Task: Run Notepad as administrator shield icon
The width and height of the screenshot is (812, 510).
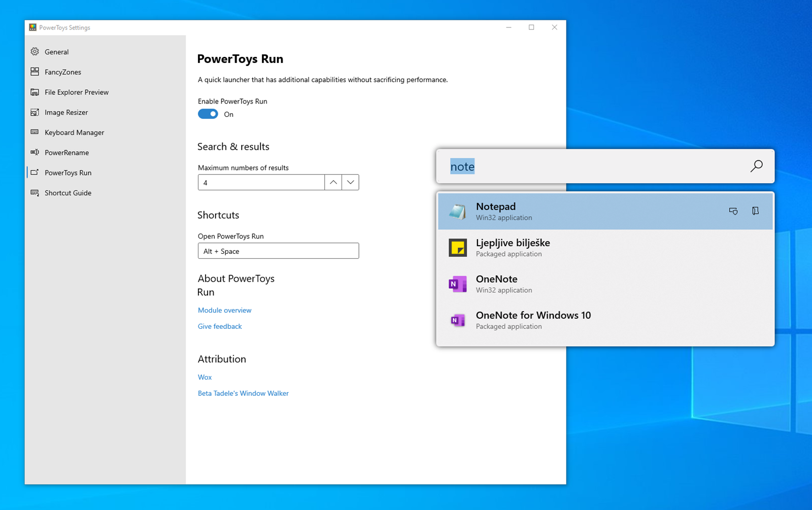Action: [733, 211]
